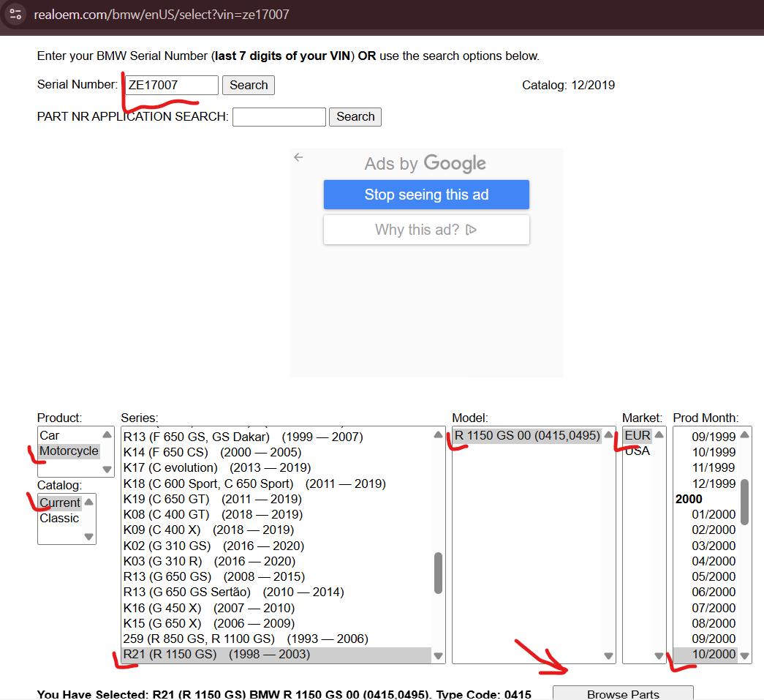
Task: Select USA in the Market list
Action: 638,451
